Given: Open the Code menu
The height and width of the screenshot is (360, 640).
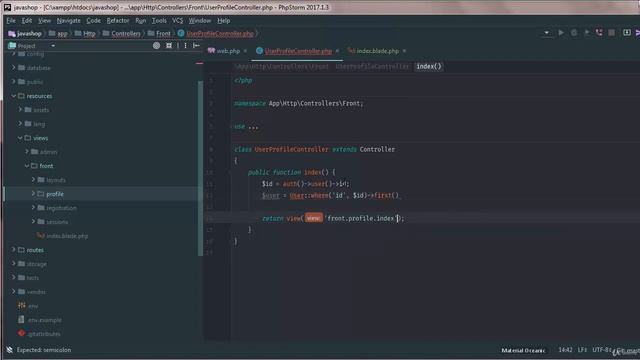Looking at the screenshot, I should 93,20.
